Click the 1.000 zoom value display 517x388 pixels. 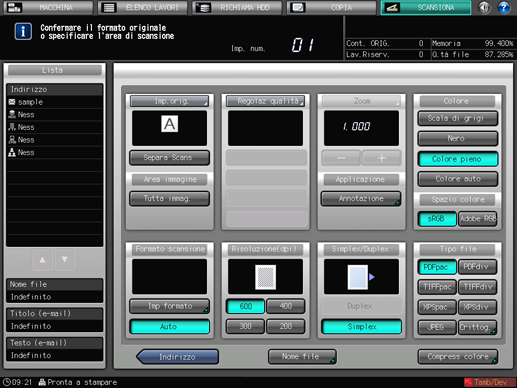(x=361, y=128)
